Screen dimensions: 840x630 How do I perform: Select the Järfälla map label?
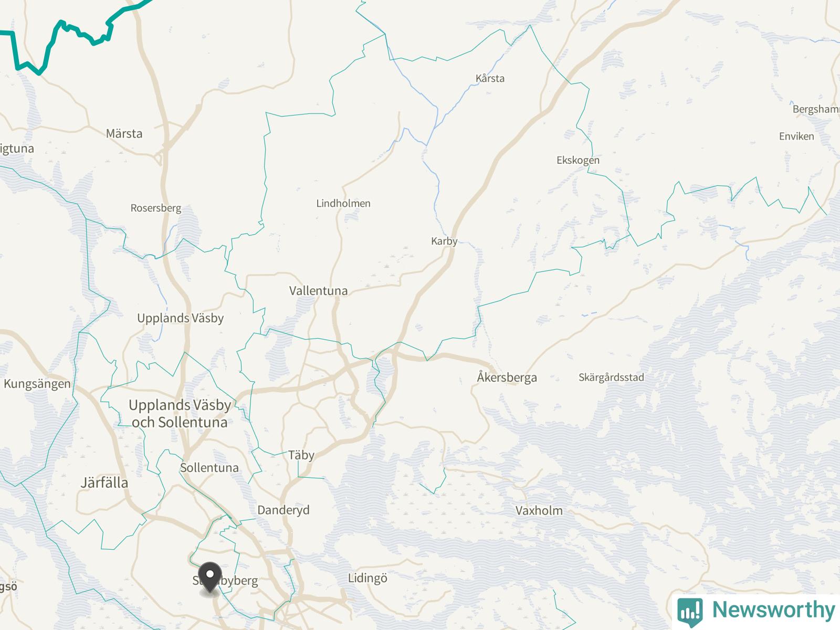[x=104, y=482]
